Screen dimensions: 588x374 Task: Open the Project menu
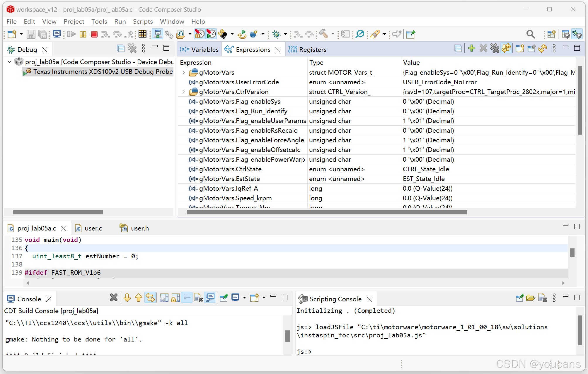pos(74,21)
